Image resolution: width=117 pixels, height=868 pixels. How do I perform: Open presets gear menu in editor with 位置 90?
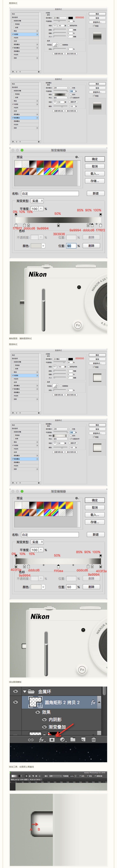point(77,157)
